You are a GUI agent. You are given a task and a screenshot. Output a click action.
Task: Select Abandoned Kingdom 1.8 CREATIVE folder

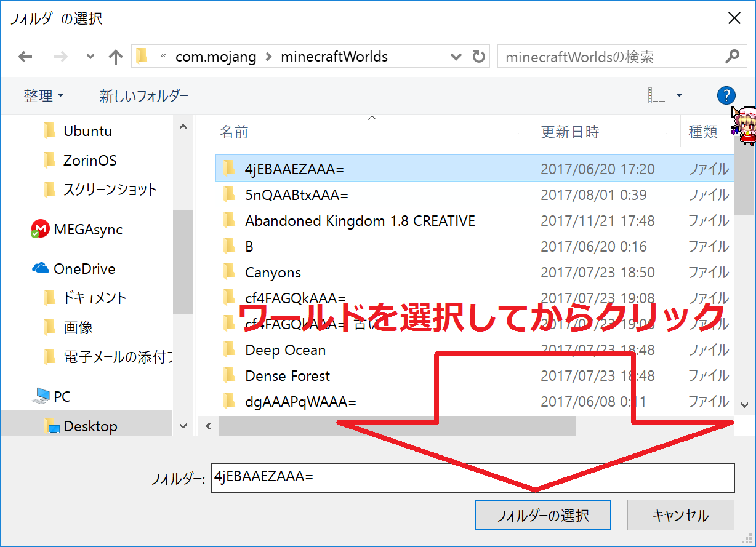360,221
